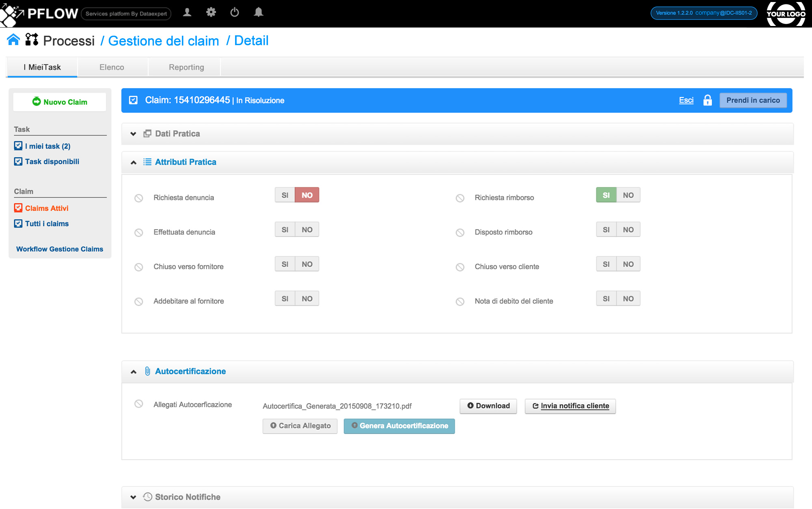The height and width of the screenshot is (509, 812).
Task: Click the power logout icon
Action: (235, 13)
